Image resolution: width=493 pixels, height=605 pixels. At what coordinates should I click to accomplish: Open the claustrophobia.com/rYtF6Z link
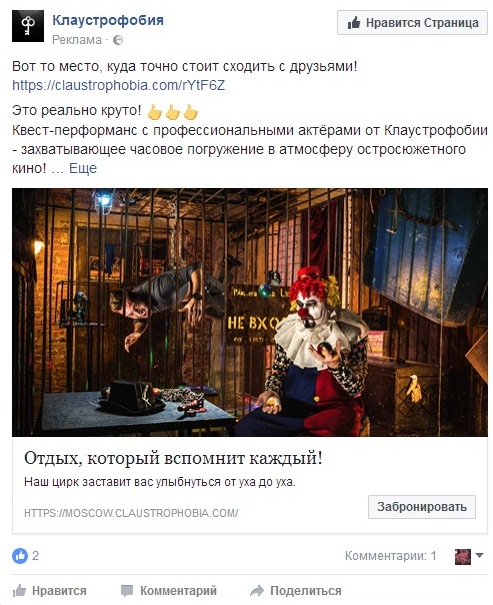[118, 85]
